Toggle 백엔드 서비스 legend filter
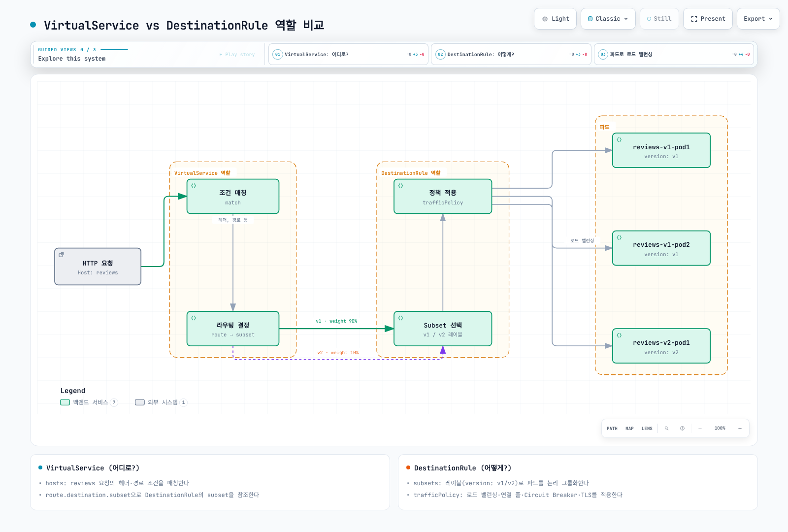Screen dimensions: 788x532 point(89,402)
